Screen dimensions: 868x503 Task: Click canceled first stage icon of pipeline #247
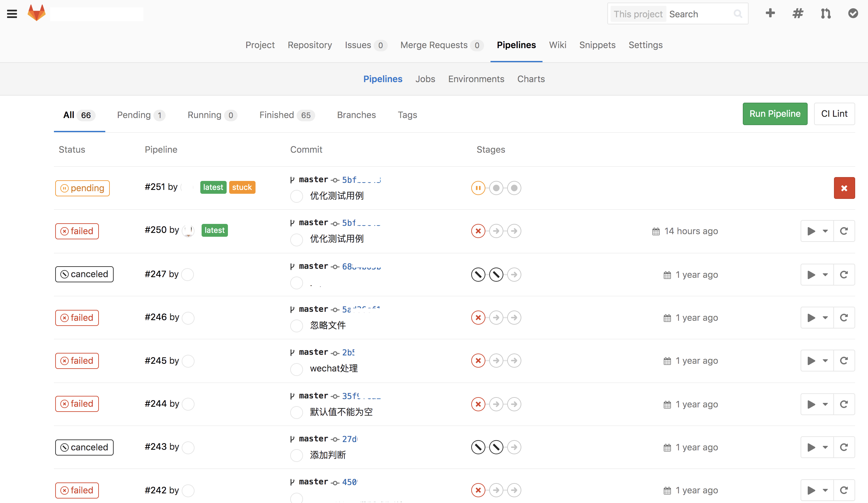478,274
